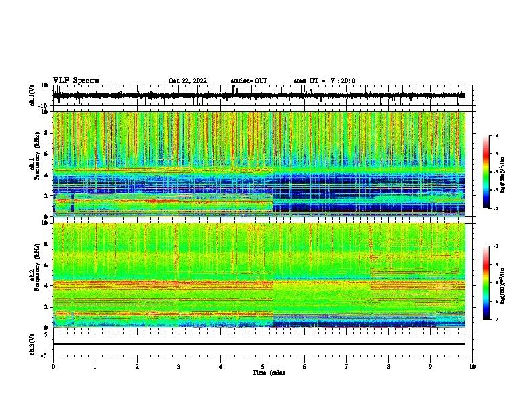
Task: Click the ch.2 "Frequency (kHz)" axis label
Action: (37, 267)
